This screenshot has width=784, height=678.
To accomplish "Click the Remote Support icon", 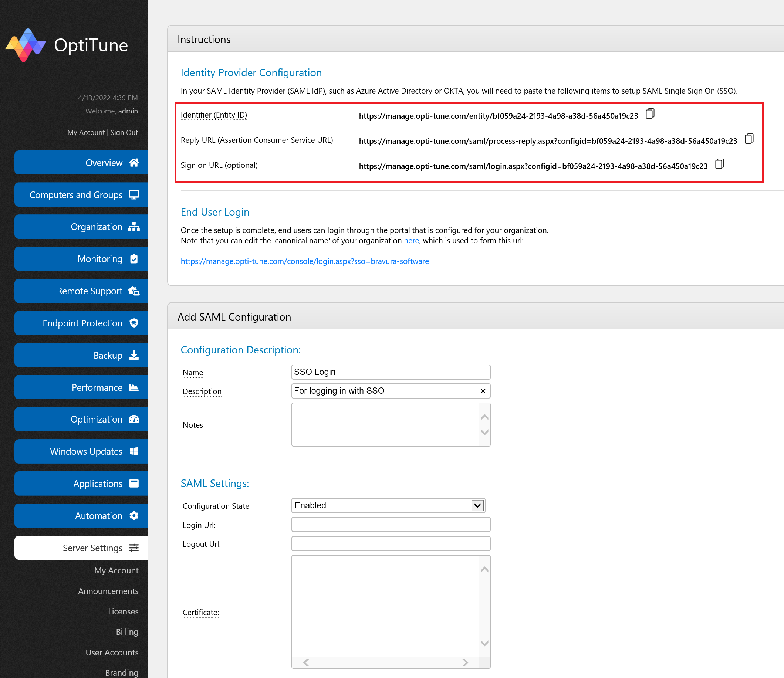I will coord(134,291).
